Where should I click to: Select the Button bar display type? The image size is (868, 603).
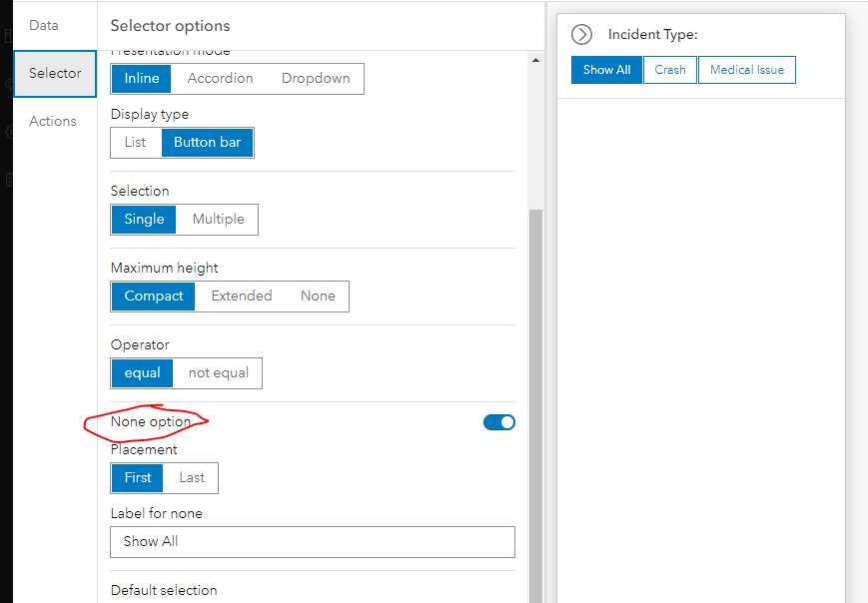point(207,142)
